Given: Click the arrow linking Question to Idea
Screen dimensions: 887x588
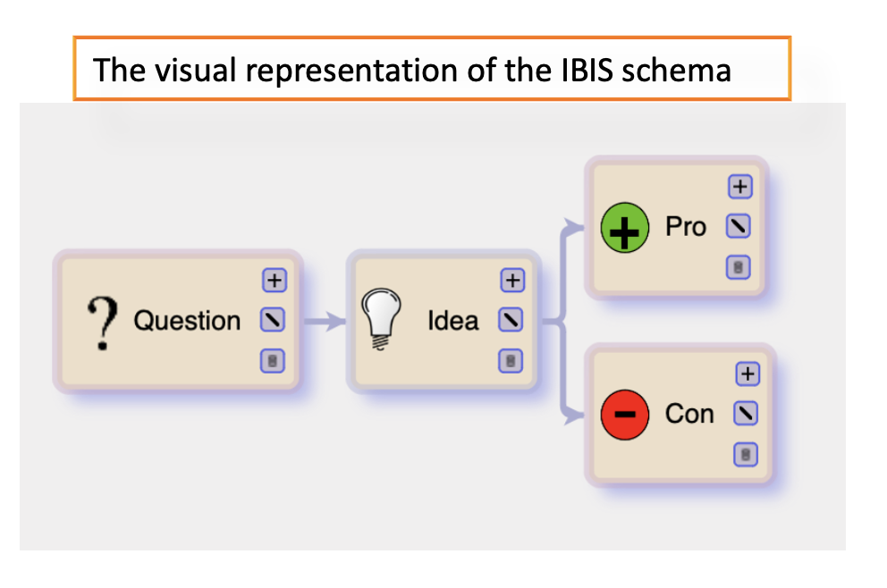Looking at the screenshot, I should 325,322.
